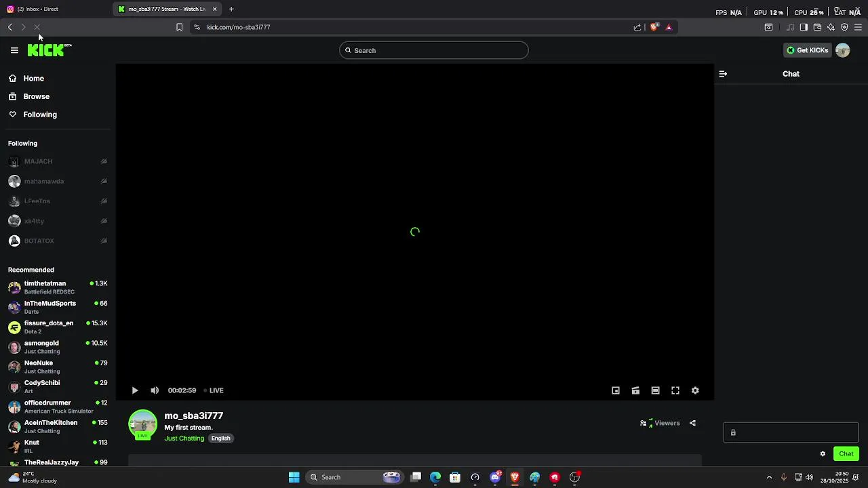Open recommended channel fissure_dota_en

coord(58,327)
